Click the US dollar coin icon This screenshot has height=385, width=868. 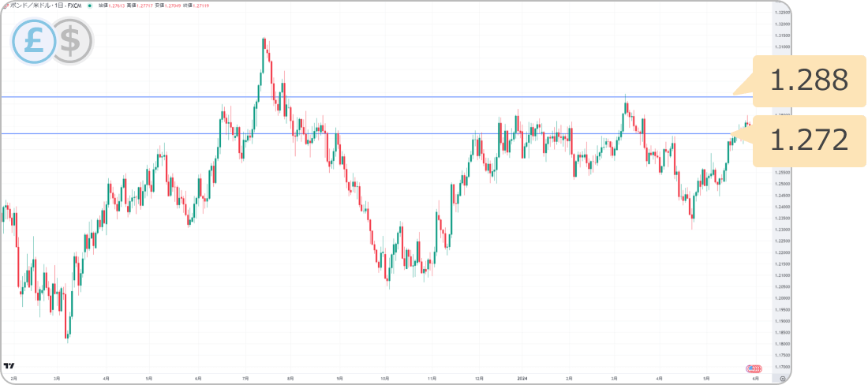(71, 41)
